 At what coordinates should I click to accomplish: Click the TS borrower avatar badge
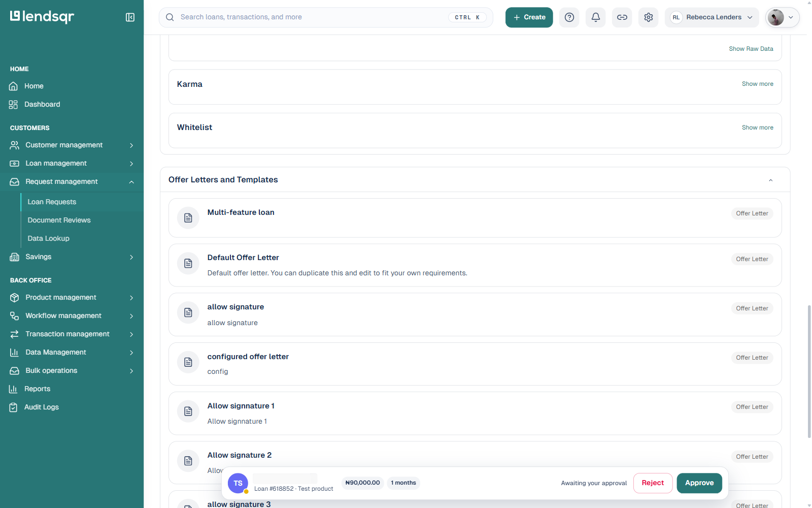coord(238,483)
